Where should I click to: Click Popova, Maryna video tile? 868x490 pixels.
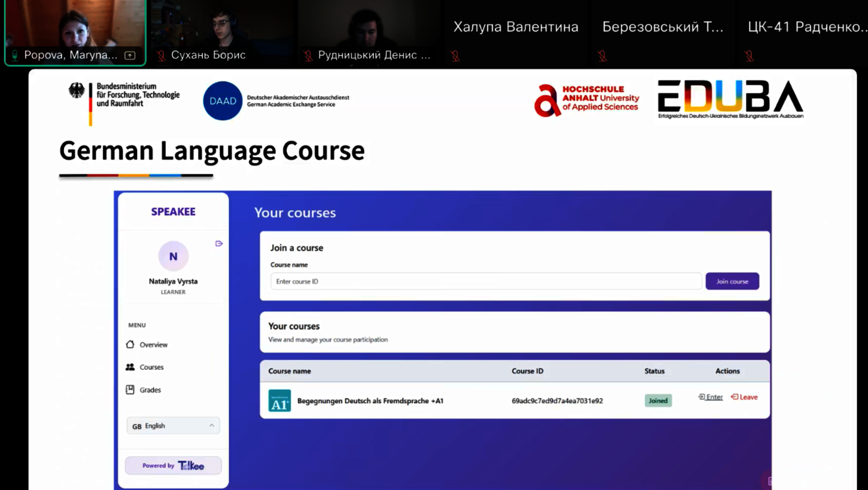(75, 32)
